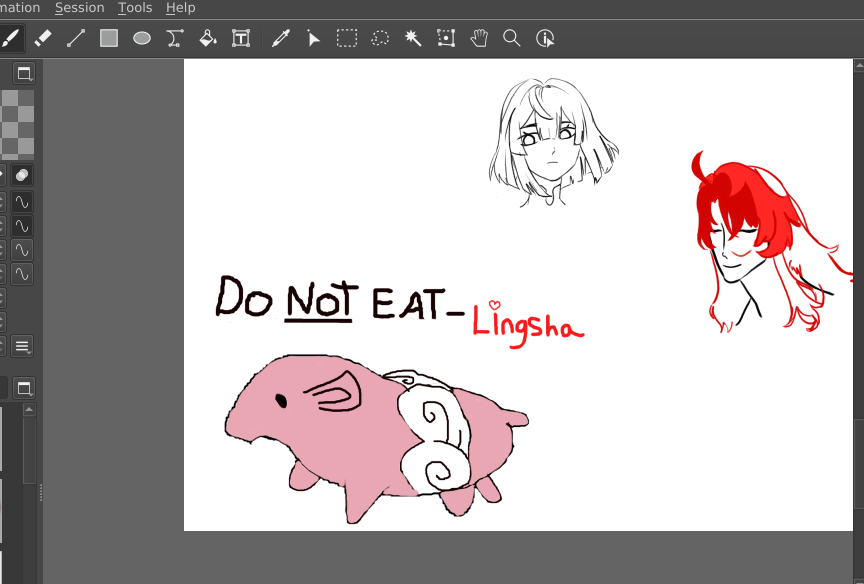864x584 pixels.
Task: Select the Transform tool
Action: pos(446,39)
